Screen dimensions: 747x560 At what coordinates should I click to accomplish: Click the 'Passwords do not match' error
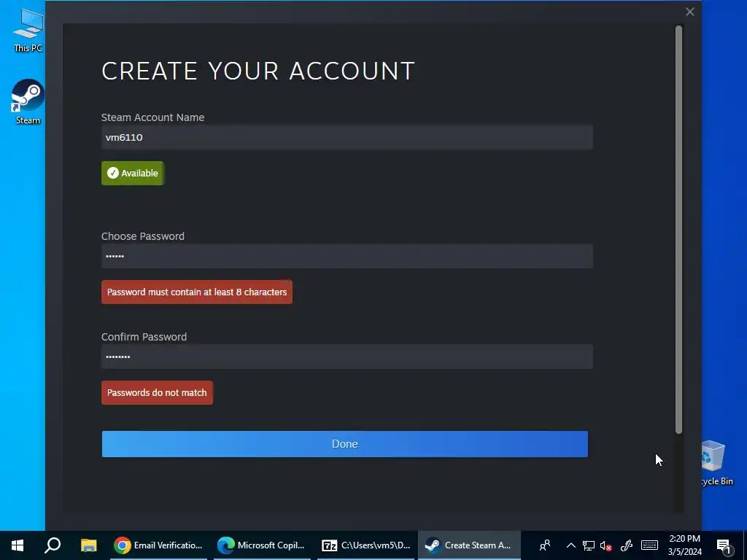[x=158, y=393]
